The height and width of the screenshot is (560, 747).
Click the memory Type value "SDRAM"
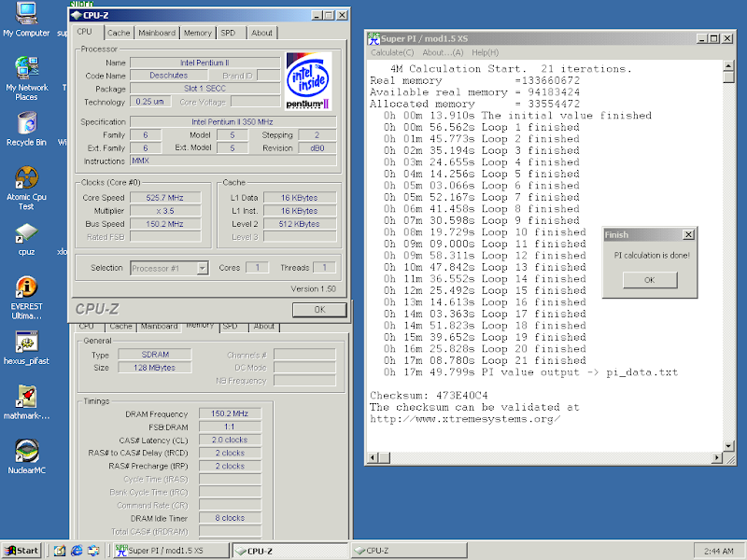[155, 355]
